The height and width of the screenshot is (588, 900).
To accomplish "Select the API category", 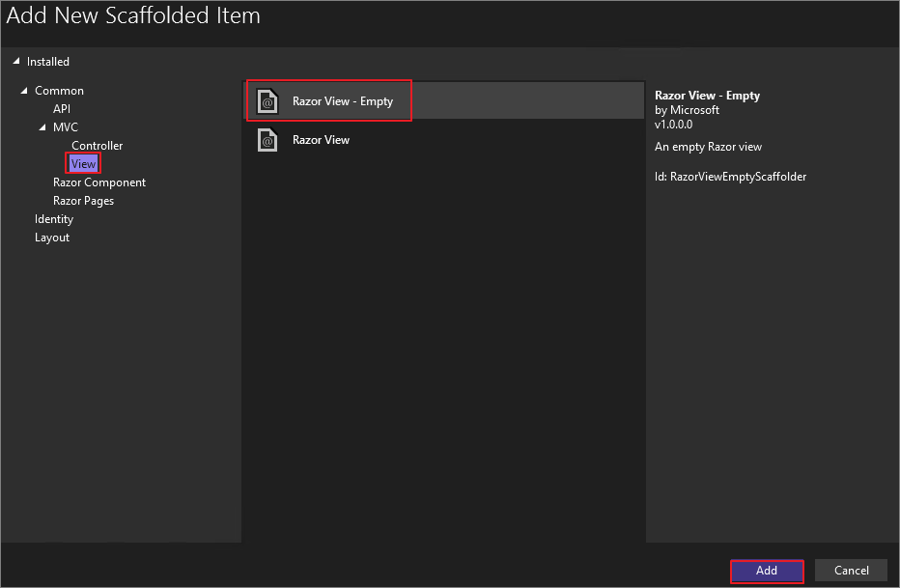I will [62, 109].
